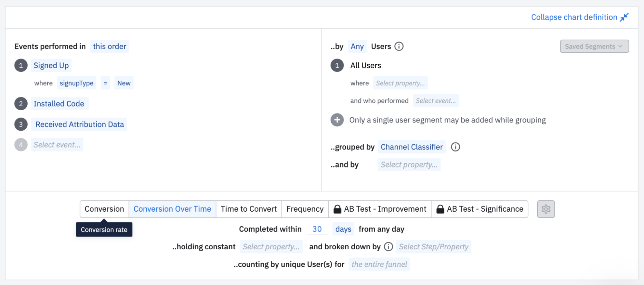The image size is (644, 285).
Task: Click step number 3 badge for Received Attribution Data
Action: point(21,124)
